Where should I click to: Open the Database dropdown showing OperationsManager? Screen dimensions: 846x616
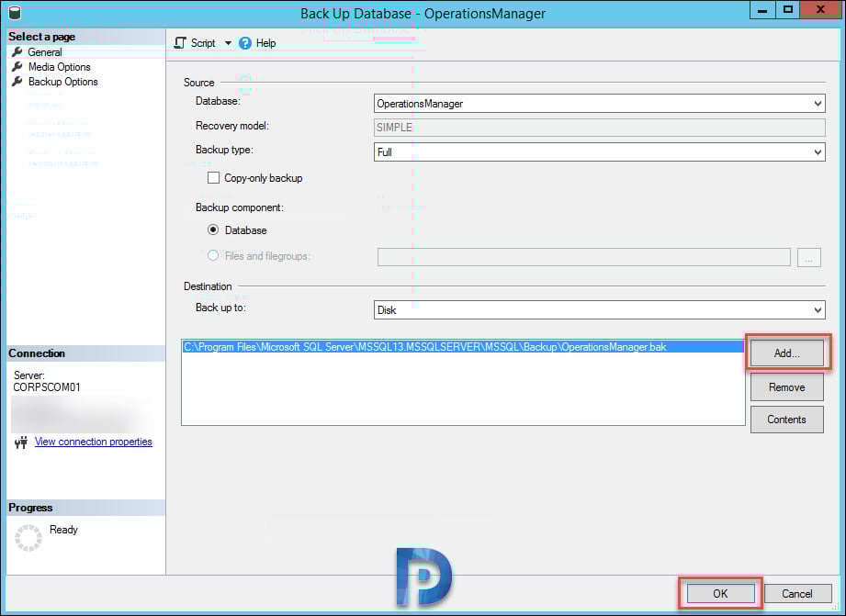coord(600,104)
